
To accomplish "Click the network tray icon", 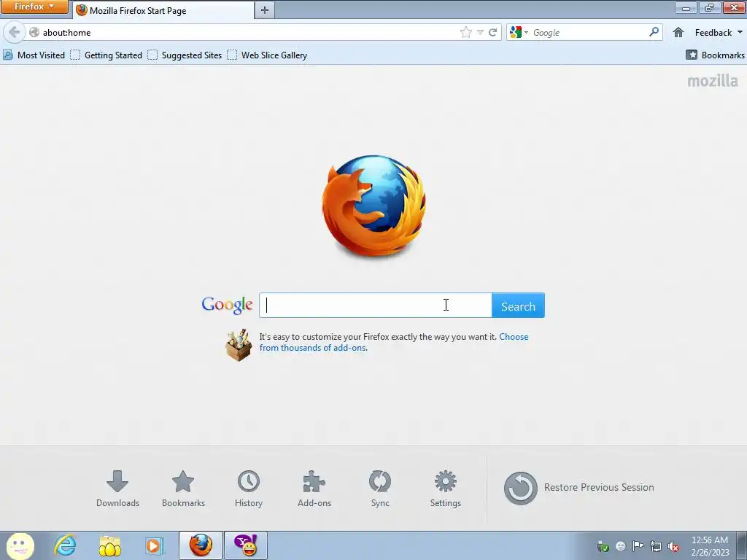I will [656, 546].
